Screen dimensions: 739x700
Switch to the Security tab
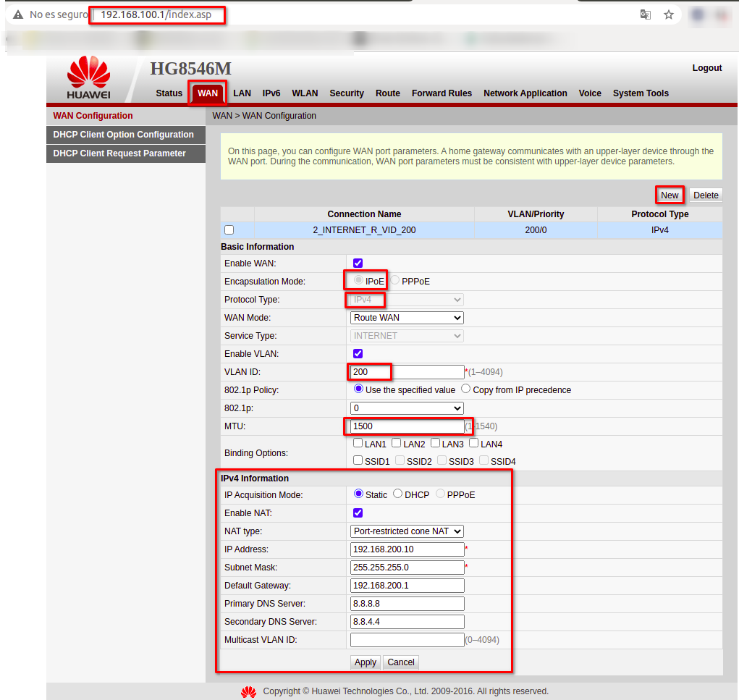pos(347,93)
